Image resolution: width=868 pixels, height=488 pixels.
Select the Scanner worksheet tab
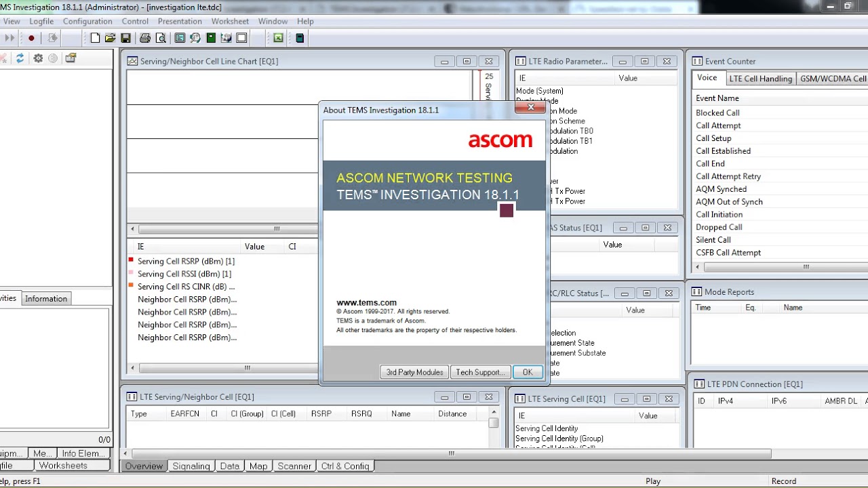[294, 466]
